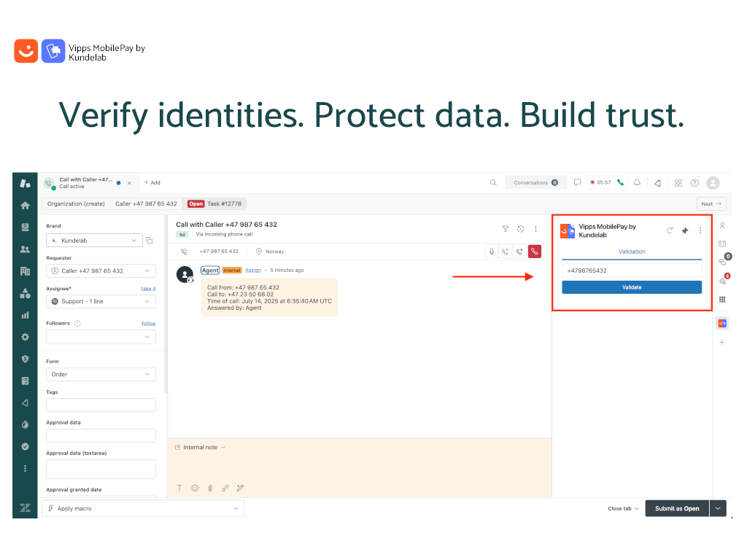Image resolution: width=747 pixels, height=560 pixels.
Task: Attach a file using the paperclip icon
Action: coord(211,488)
